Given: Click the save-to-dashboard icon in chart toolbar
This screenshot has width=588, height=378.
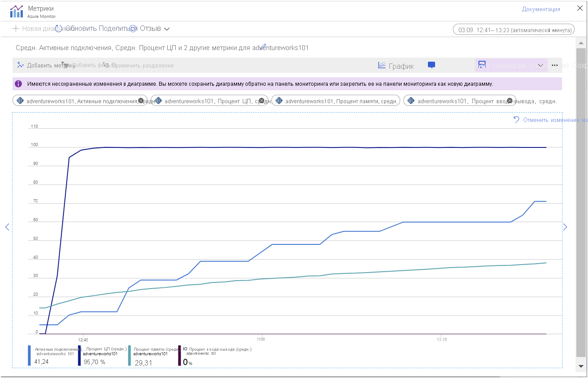Looking at the screenshot, I should click(x=482, y=65).
